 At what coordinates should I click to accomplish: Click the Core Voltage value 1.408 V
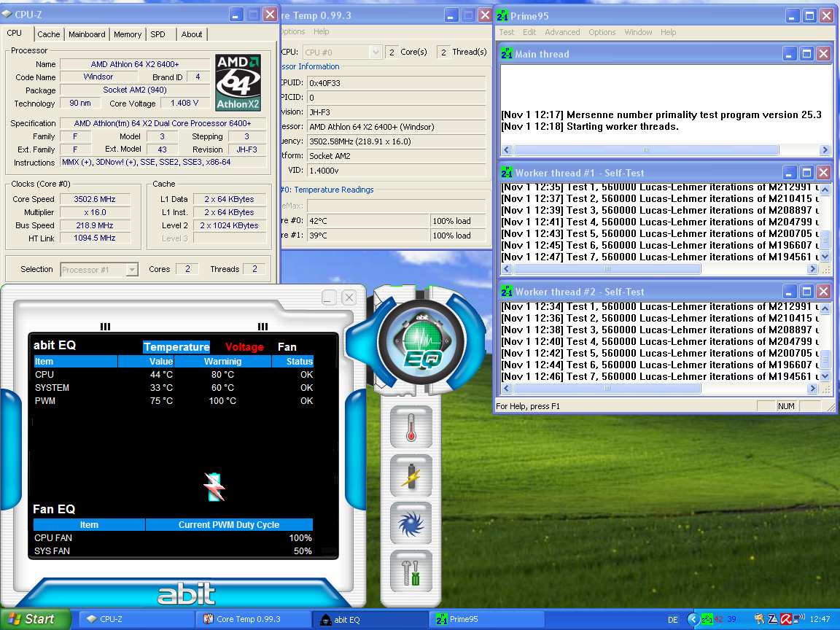[x=184, y=103]
